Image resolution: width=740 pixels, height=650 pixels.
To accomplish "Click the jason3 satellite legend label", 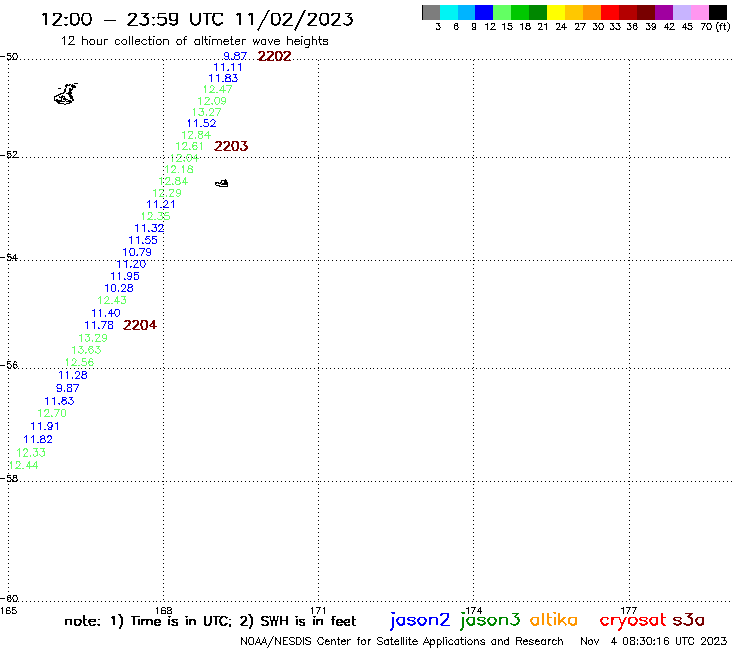I will pyautogui.click(x=490, y=620).
